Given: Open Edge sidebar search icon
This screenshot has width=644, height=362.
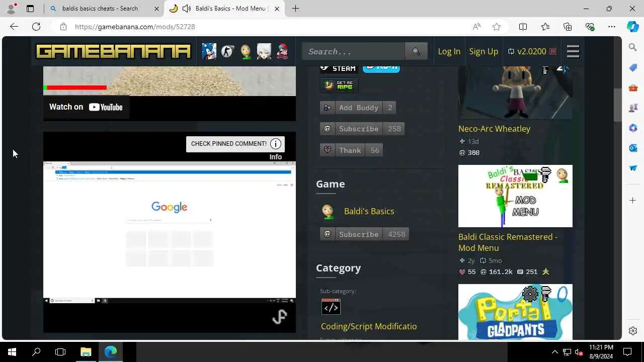Looking at the screenshot, I should point(633,47).
